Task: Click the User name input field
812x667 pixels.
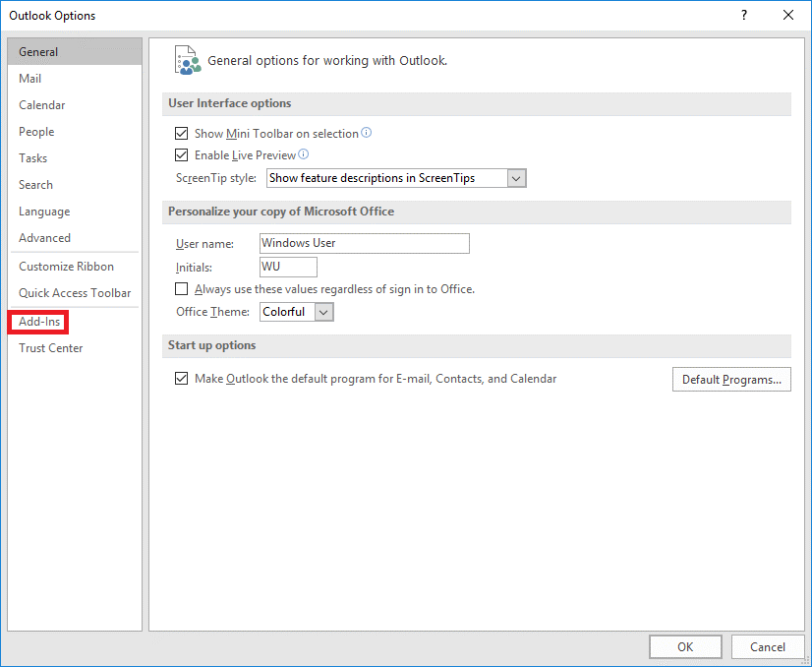Action: pos(365,243)
